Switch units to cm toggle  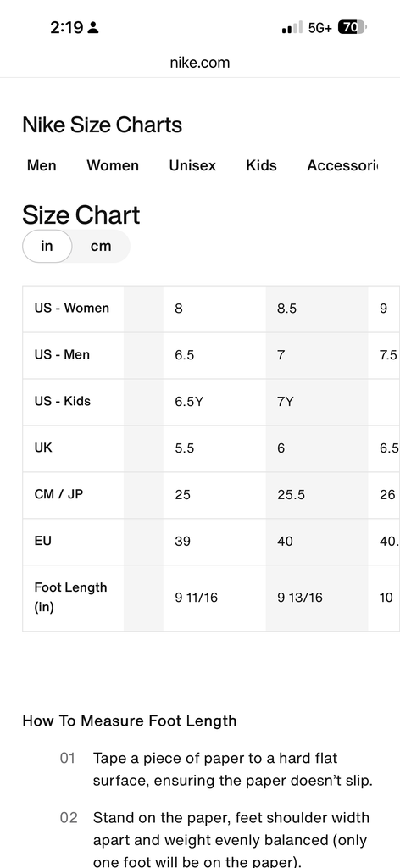[x=101, y=246]
